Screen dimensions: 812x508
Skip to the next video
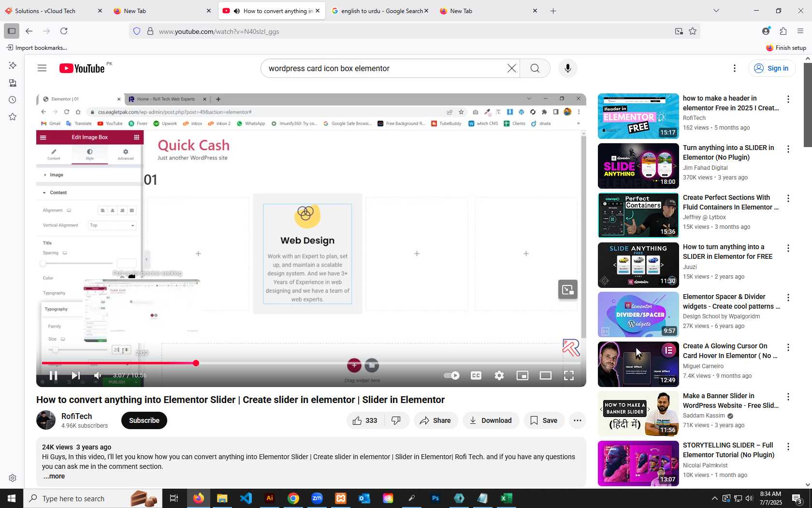76,375
